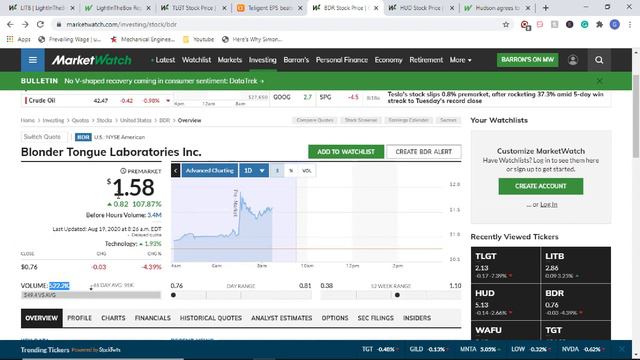Open the Apps bookmarks shortcut

pyautogui.click(x=18, y=40)
